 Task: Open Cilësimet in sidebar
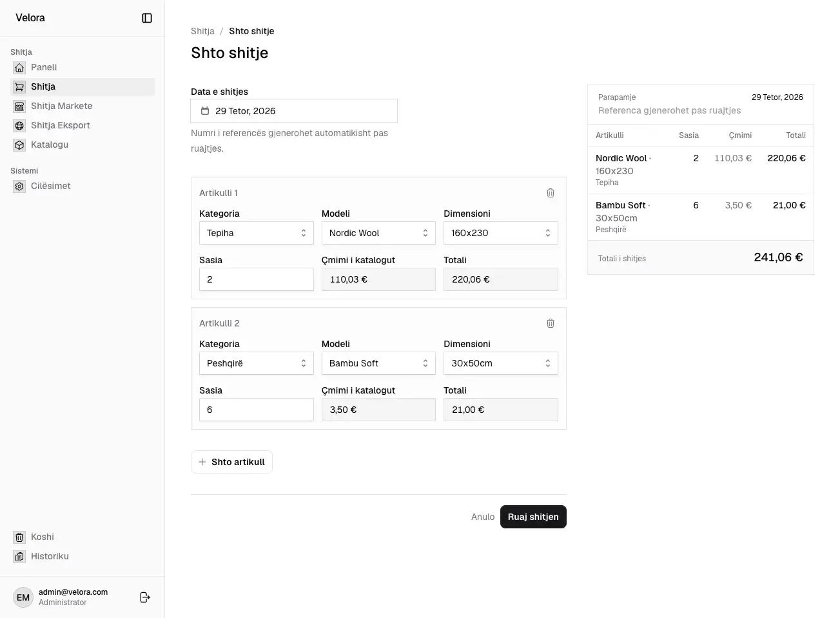point(83,186)
